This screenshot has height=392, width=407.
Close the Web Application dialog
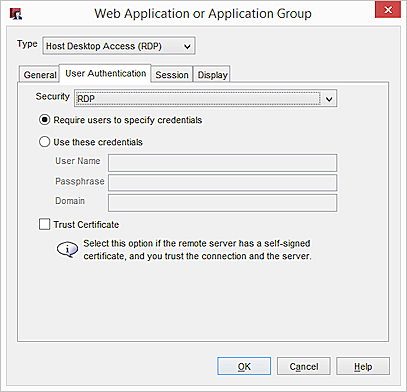coord(388,10)
